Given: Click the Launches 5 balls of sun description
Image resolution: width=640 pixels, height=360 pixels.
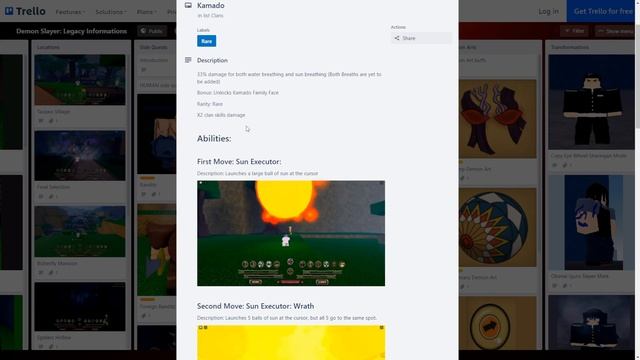Looking at the screenshot, I should pos(287,318).
